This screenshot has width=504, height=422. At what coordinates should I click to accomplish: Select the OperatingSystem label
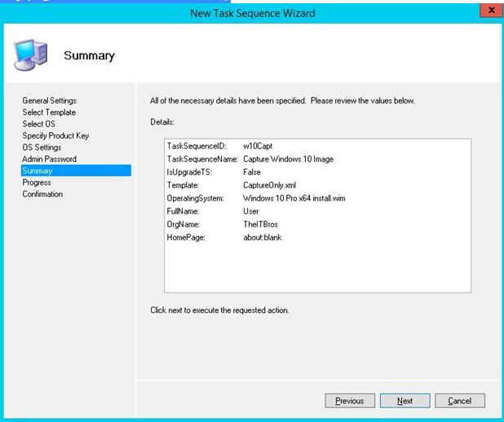click(195, 198)
